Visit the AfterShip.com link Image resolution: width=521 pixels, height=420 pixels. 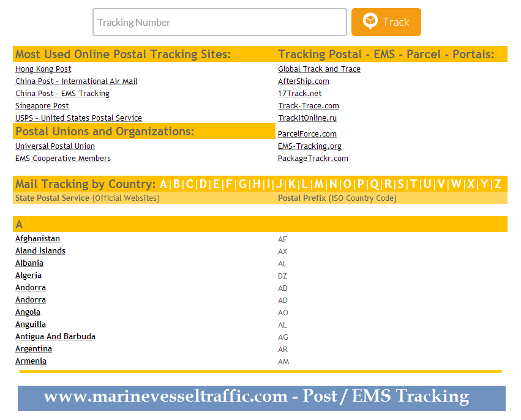click(304, 81)
